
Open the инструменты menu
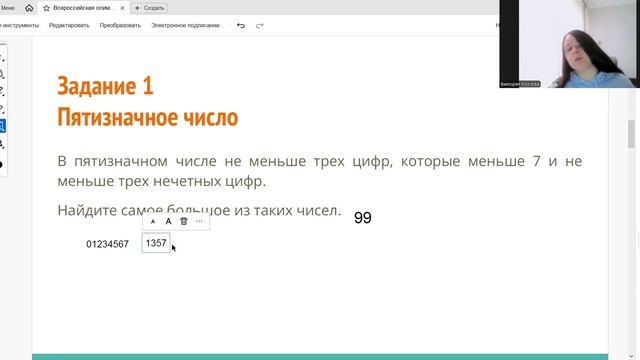coord(19,25)
